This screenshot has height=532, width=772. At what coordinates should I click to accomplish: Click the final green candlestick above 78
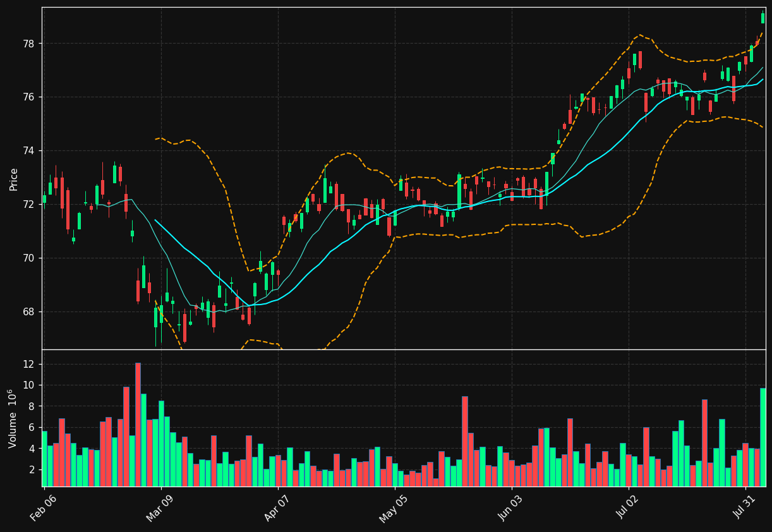(x=763, y=18)
